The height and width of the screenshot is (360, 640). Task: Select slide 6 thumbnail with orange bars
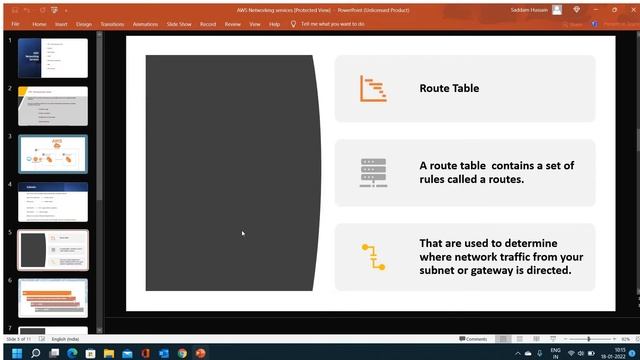[x=53, y=298]
